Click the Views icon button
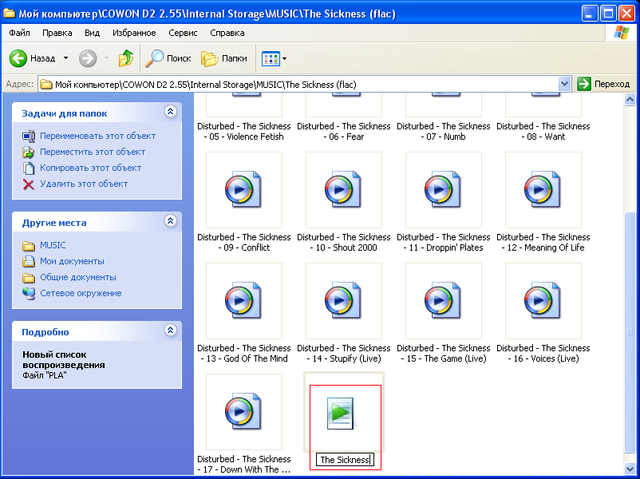640x479 pixels. point(271,58)
